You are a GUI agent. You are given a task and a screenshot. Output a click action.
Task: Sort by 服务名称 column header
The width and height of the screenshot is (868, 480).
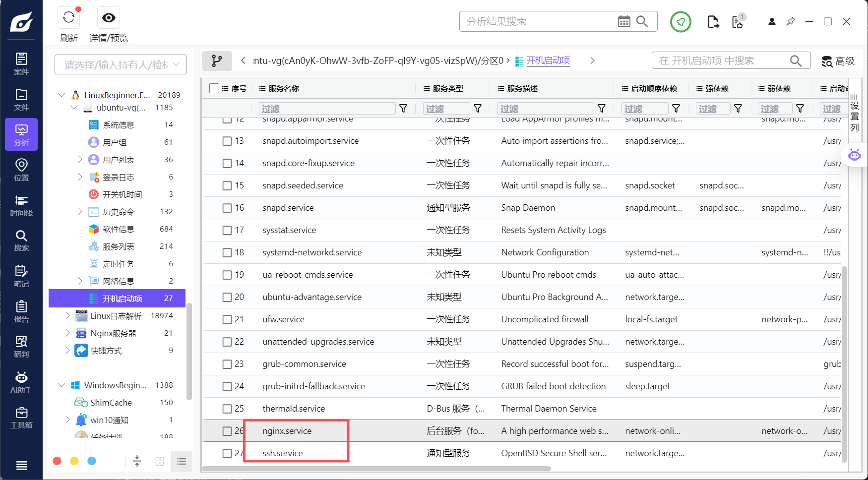(284, 88)
